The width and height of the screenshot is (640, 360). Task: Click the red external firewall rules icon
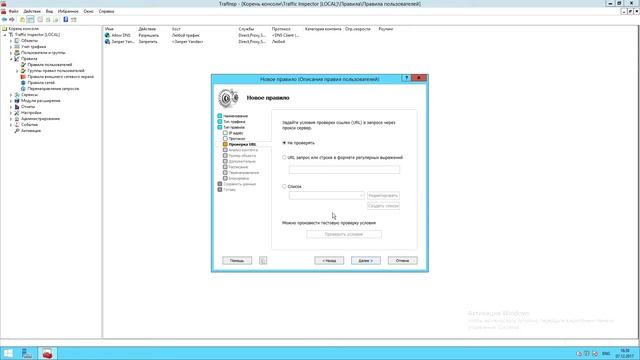pos(23,77)
